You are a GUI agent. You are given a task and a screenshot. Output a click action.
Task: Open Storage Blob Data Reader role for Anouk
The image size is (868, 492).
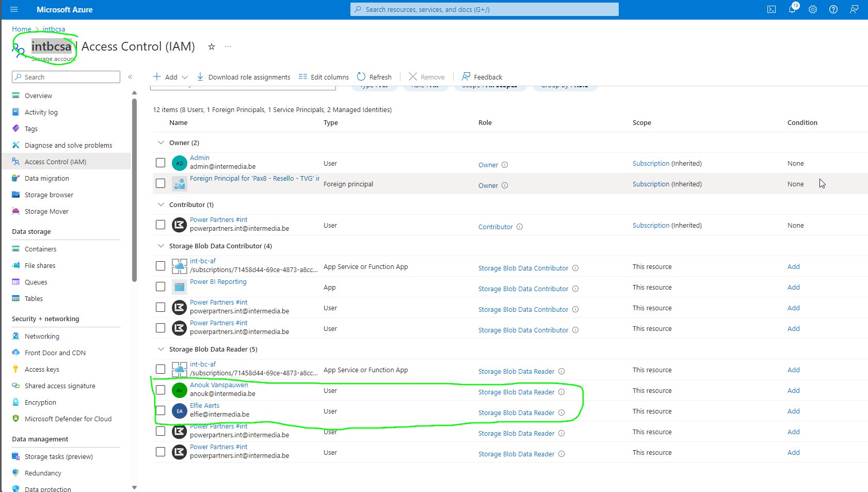coord(516,392)
